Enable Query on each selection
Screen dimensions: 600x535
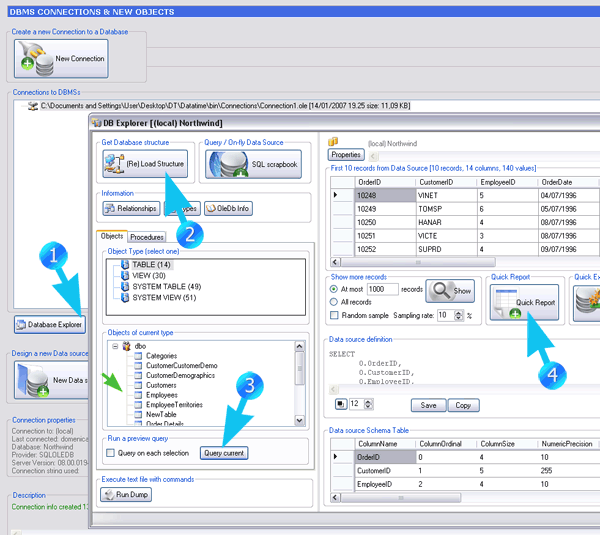[x=110, y=453]
